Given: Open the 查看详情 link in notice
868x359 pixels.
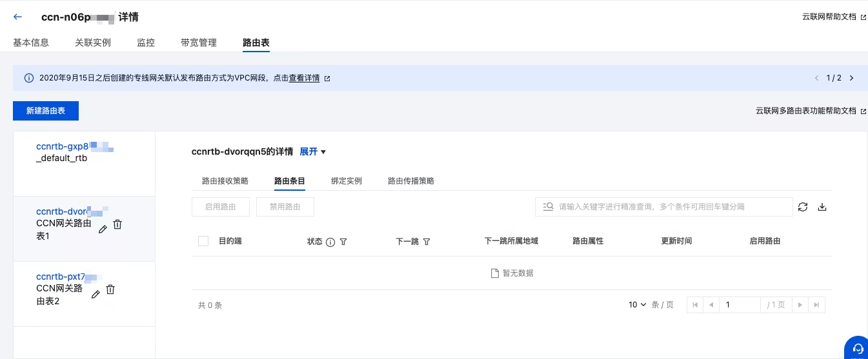Looking at the screenshot, I should click(304, 78).
